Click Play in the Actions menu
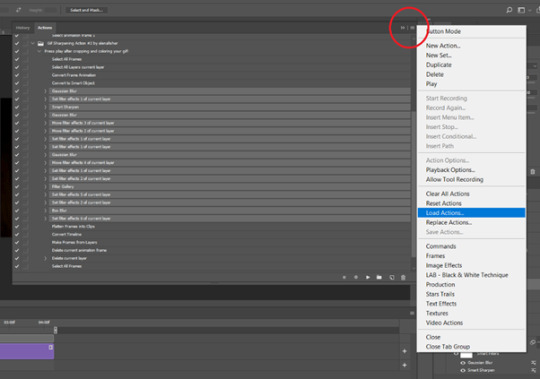The width and height of the screenshot is (540, 379). [471, 84]
